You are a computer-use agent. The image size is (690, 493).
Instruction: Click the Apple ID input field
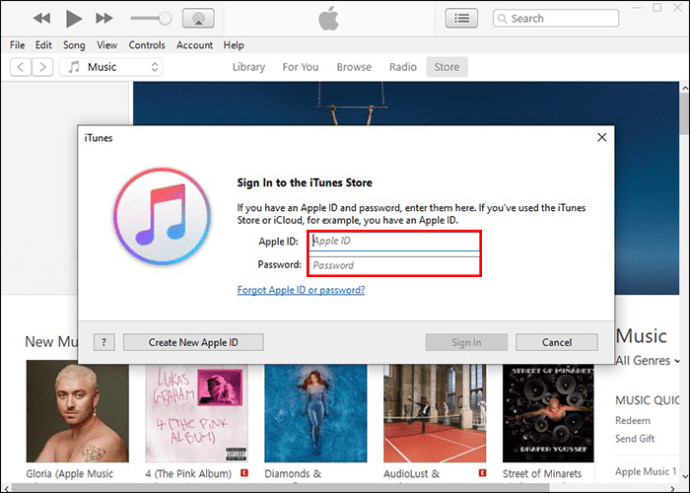click(x=394, y=241)
